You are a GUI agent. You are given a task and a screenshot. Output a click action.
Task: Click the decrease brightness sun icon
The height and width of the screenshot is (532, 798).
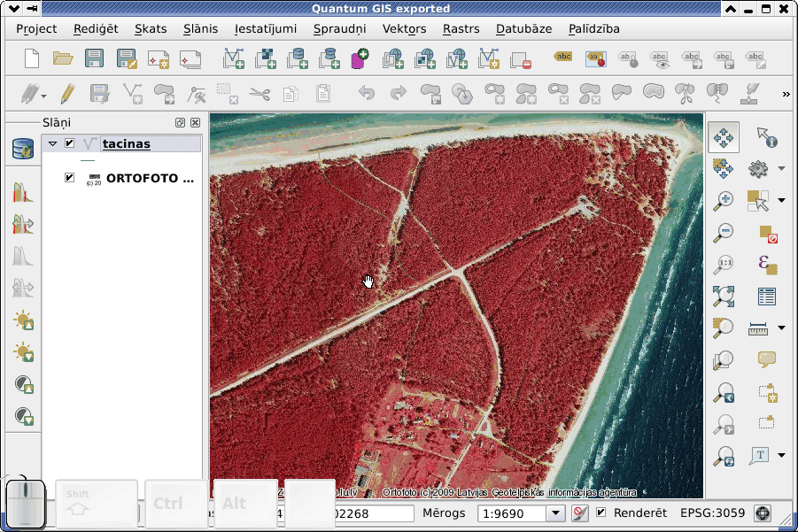[23, 352]
